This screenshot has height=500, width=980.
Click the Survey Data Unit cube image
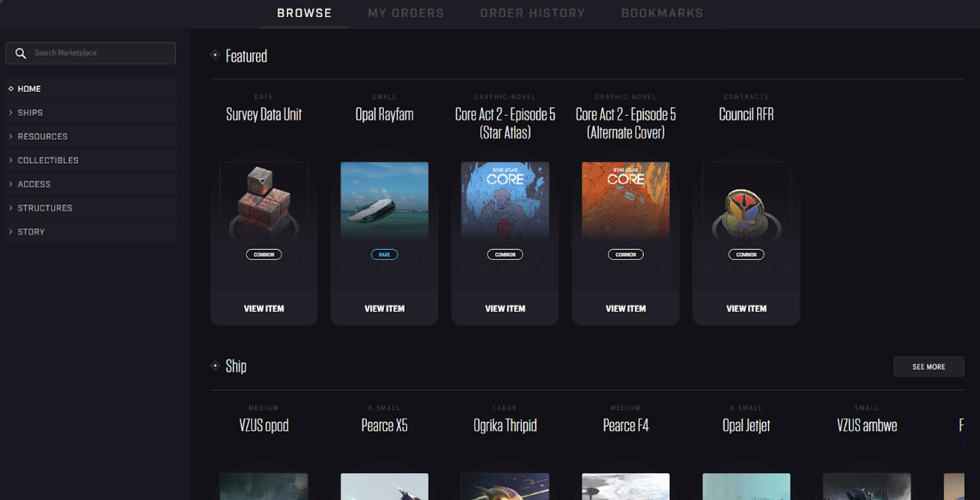(264, 201)
